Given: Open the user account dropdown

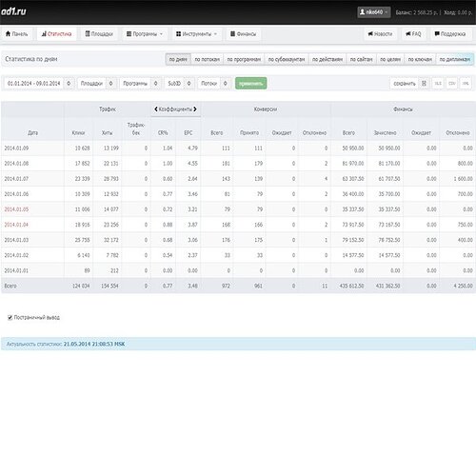Looking at the screenshot, I should tap(374, 12).
